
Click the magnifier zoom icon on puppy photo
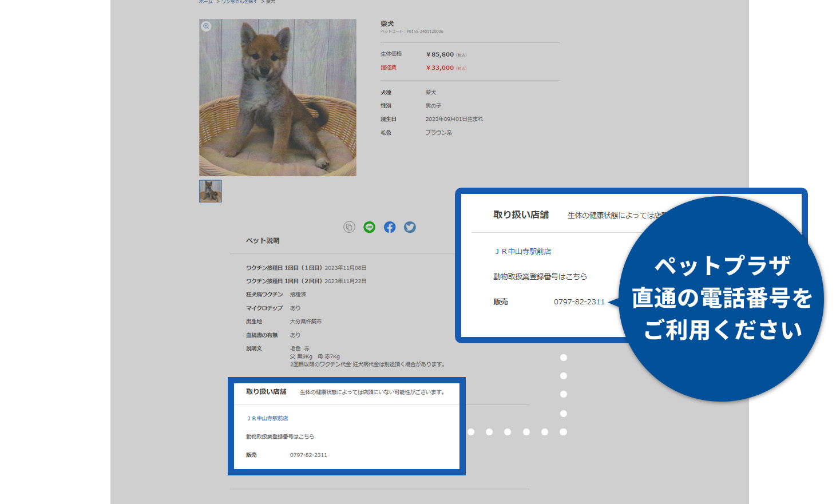[x=206, y=26]
